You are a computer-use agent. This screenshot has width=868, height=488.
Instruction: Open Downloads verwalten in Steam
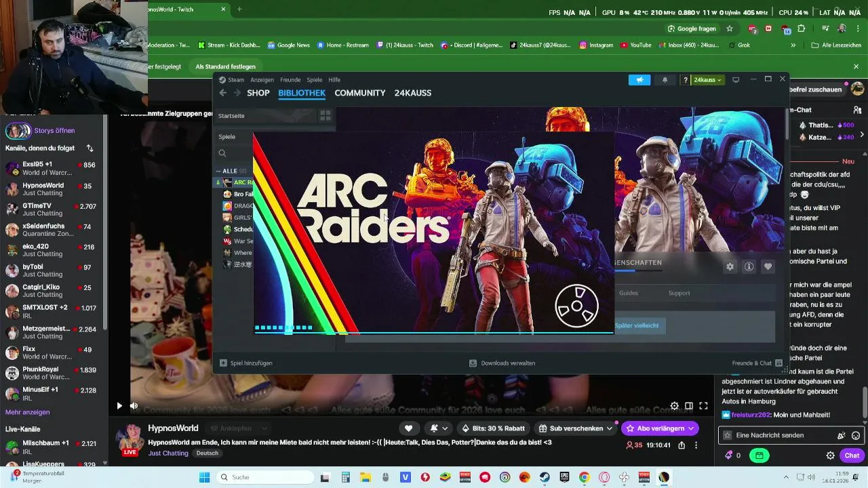[x=502, y=363]
